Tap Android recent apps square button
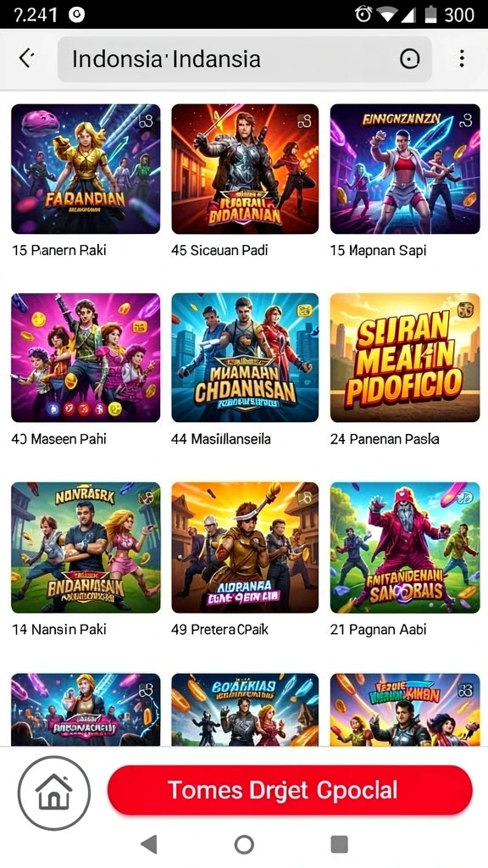The width and height of the screenshot is (488, 868). click(339, 845)
